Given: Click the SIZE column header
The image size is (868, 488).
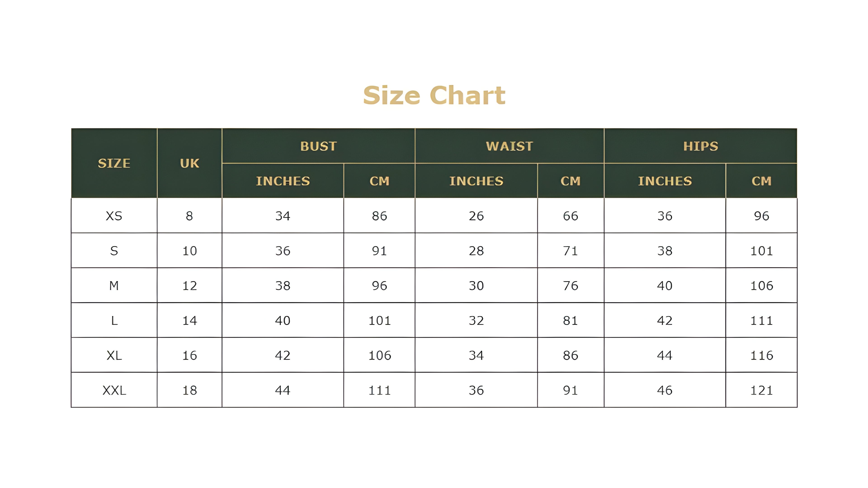Looking at the screenshot, I should click(x=114, y=163).
